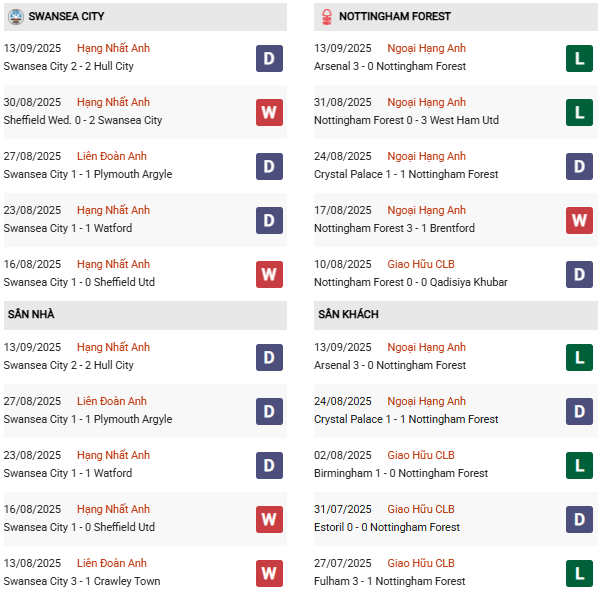Screen dimensions: 600x596
Task: Click D badge for Qadisiya Khubar match
Action: (x=579, y=274)
